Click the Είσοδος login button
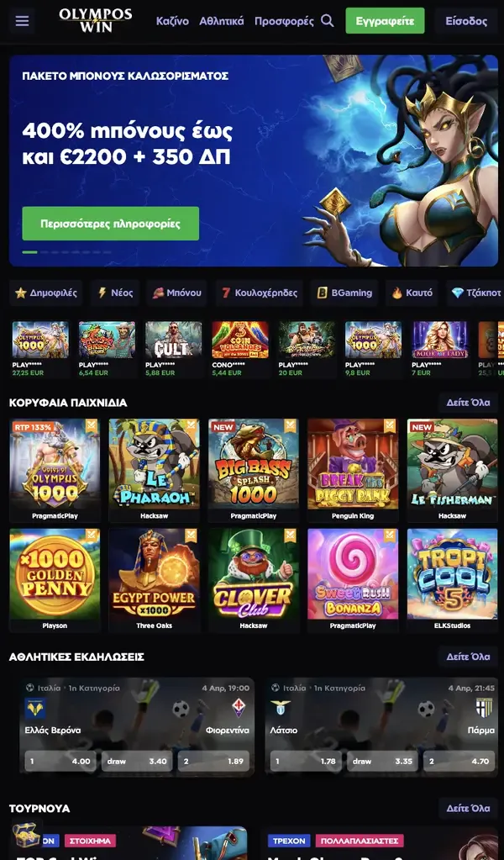 [x=466, y=21]
